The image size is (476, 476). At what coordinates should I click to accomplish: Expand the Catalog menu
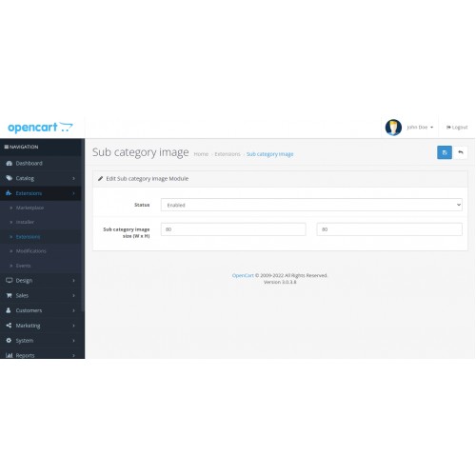coord(41,178)
